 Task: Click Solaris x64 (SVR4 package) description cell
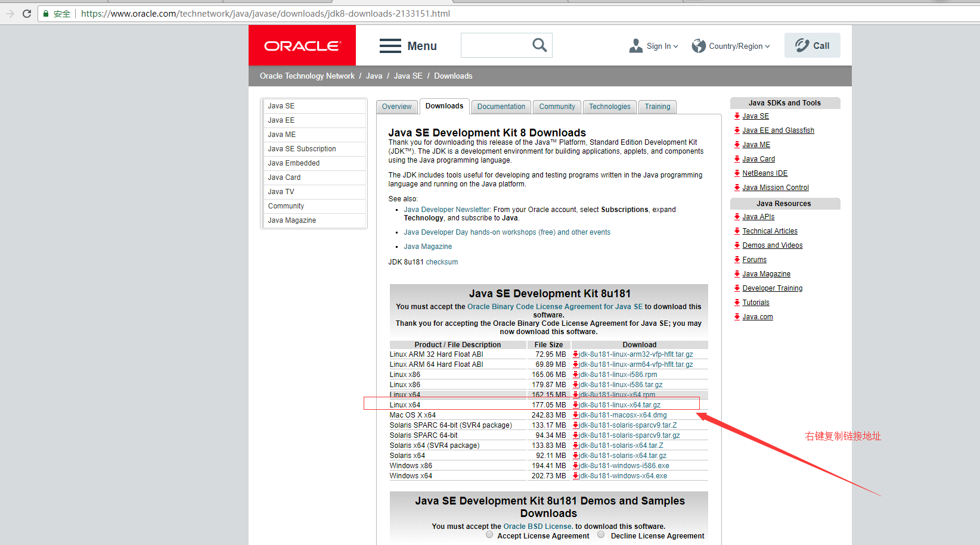point(435,446)
